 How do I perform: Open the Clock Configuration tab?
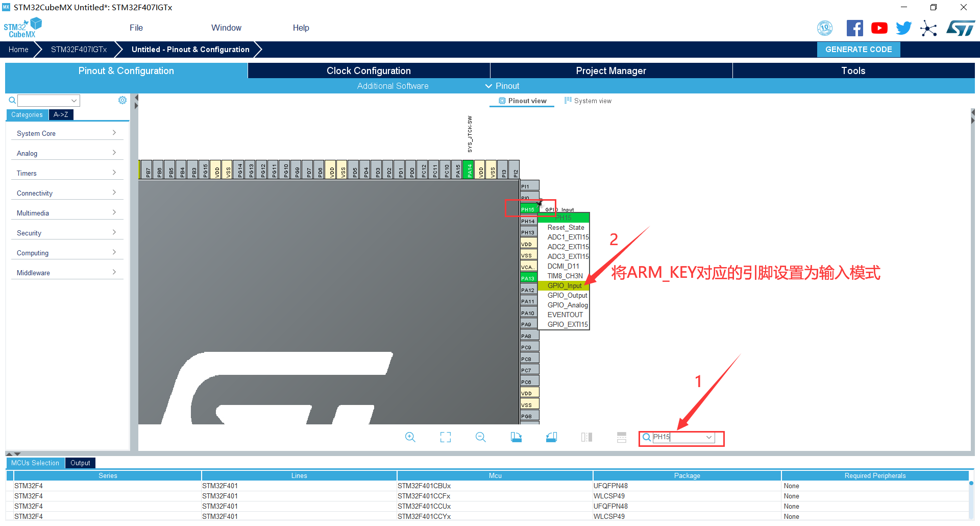coord(369,70)
